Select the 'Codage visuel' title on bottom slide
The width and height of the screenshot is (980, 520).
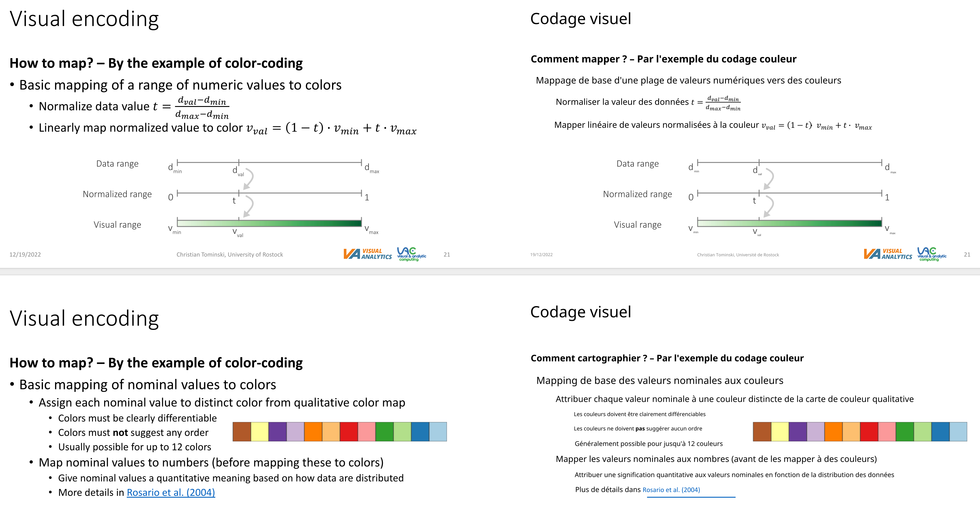coord(581,312)
